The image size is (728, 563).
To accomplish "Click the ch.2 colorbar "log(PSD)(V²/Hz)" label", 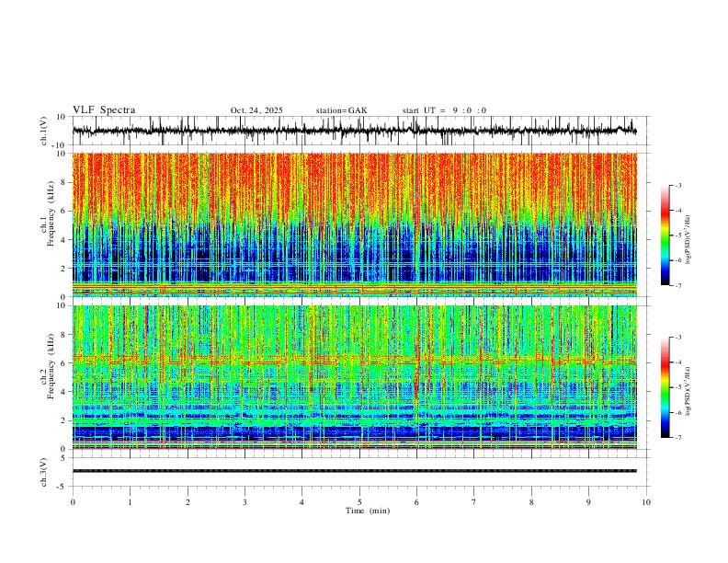I will point(688,391).
